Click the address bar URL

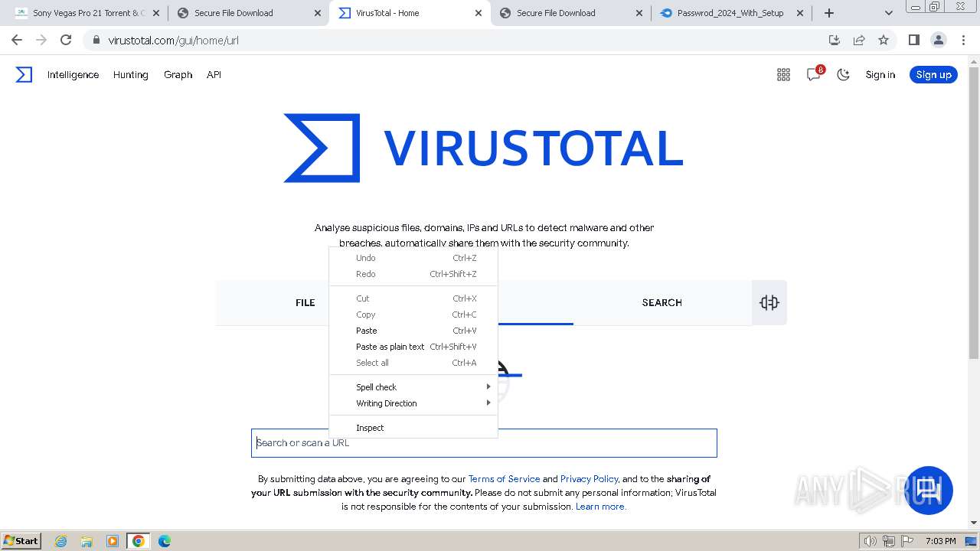tap(173, 40)
